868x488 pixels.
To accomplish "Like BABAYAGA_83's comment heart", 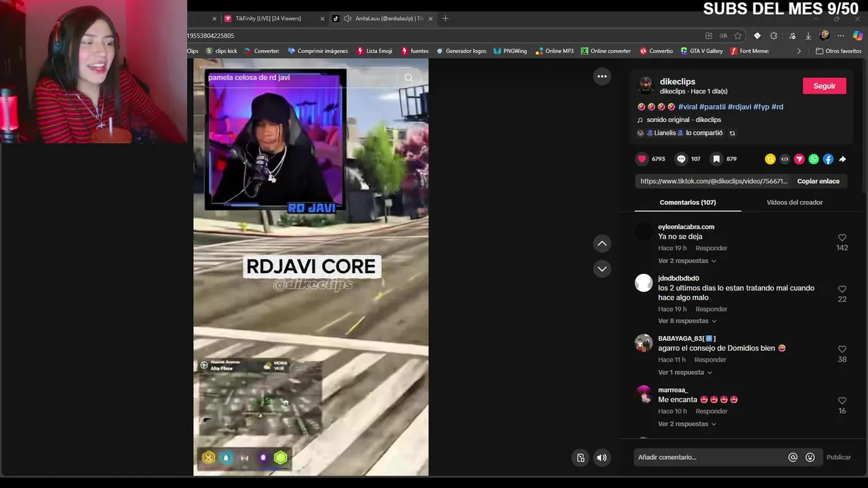I will click(842, 349).
